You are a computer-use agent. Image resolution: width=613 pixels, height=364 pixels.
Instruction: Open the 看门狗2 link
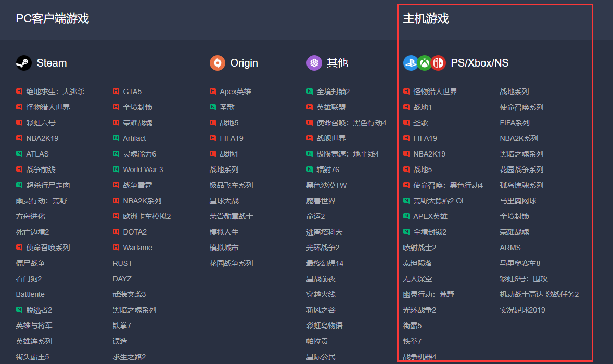(x=29, y=279)
